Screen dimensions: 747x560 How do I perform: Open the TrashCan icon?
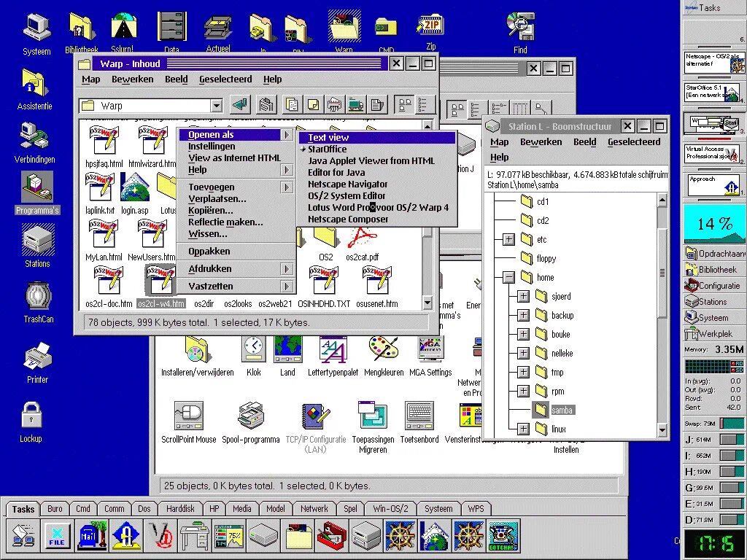[38, 296]
